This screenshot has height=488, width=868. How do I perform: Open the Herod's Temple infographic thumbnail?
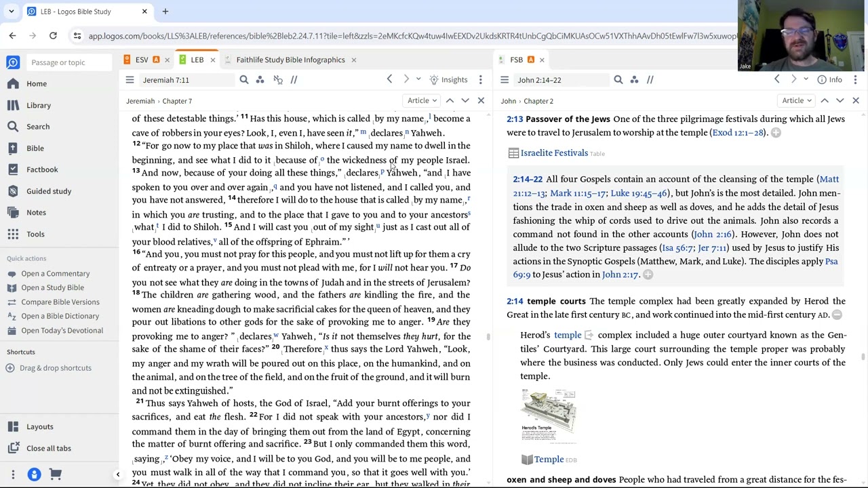(x=549, y=415)
